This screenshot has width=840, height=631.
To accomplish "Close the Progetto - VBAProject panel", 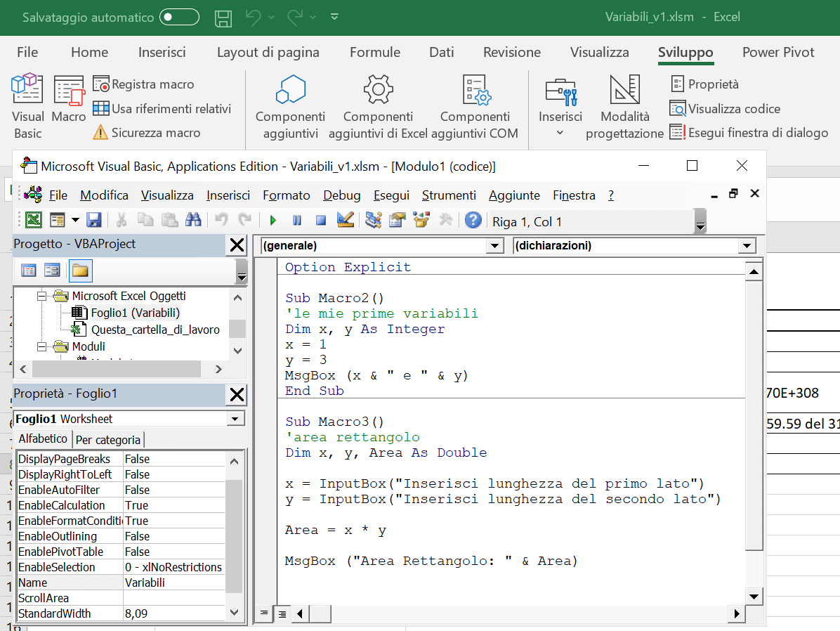I will [237, 245].
